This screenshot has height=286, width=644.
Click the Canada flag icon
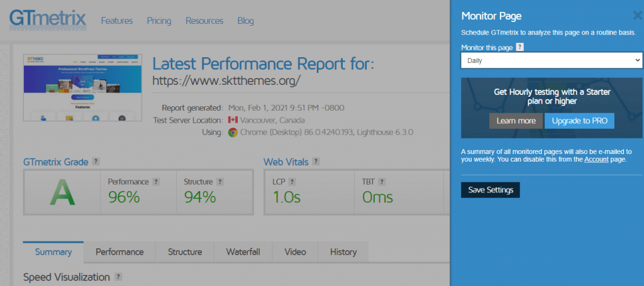(x=233, y=120)
